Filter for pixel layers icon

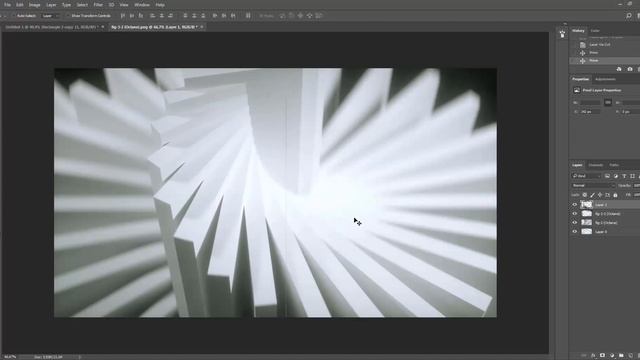(607, 176)
